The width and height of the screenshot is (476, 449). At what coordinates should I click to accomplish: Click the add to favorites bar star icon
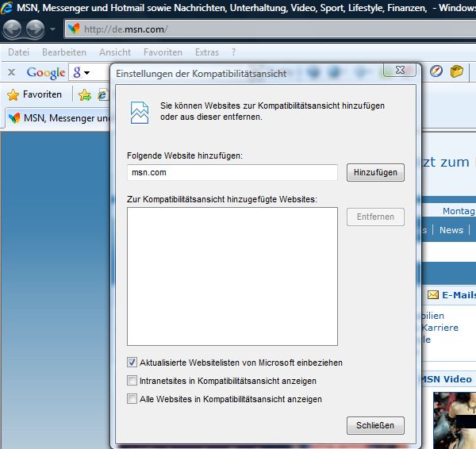85,95
